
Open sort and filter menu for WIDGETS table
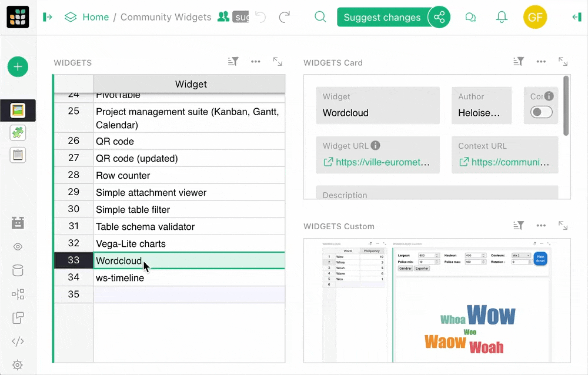233,62
